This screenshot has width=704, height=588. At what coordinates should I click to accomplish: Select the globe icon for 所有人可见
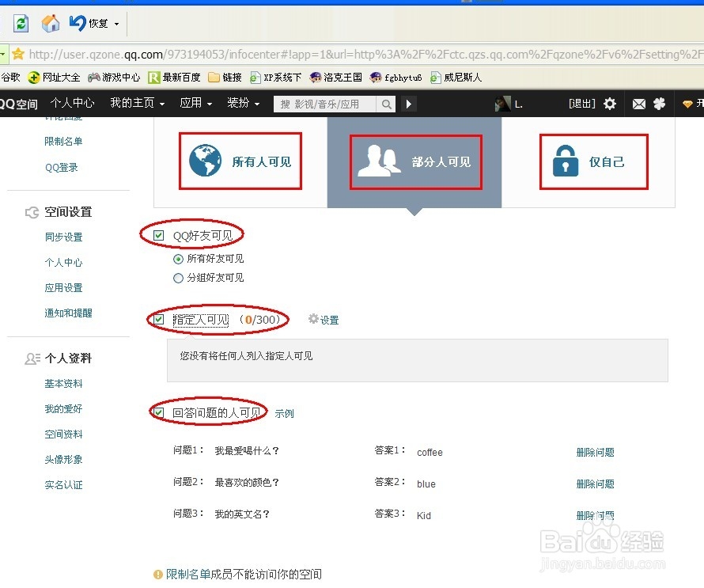pos(206,161)
